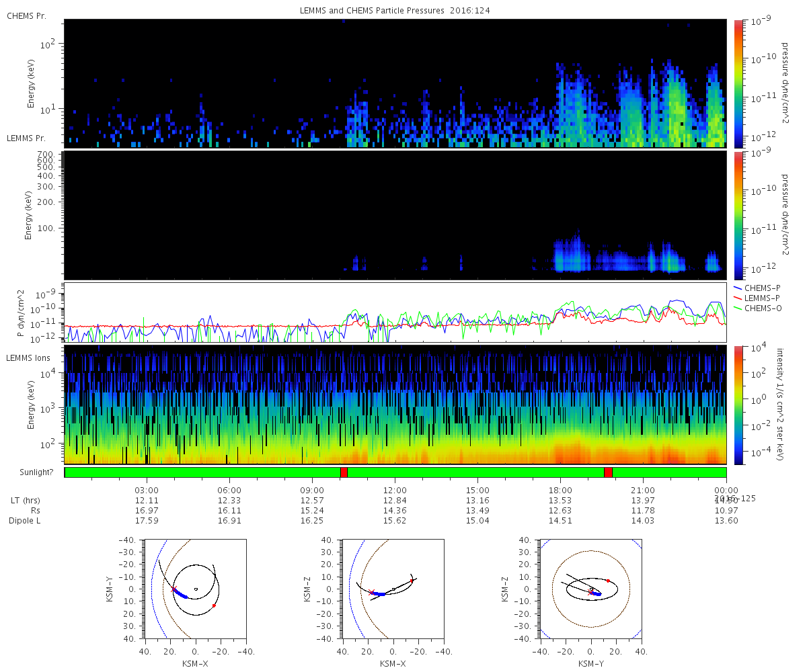Click the 12:00 time axis label
807x672 pixels.
click(395, 490)
